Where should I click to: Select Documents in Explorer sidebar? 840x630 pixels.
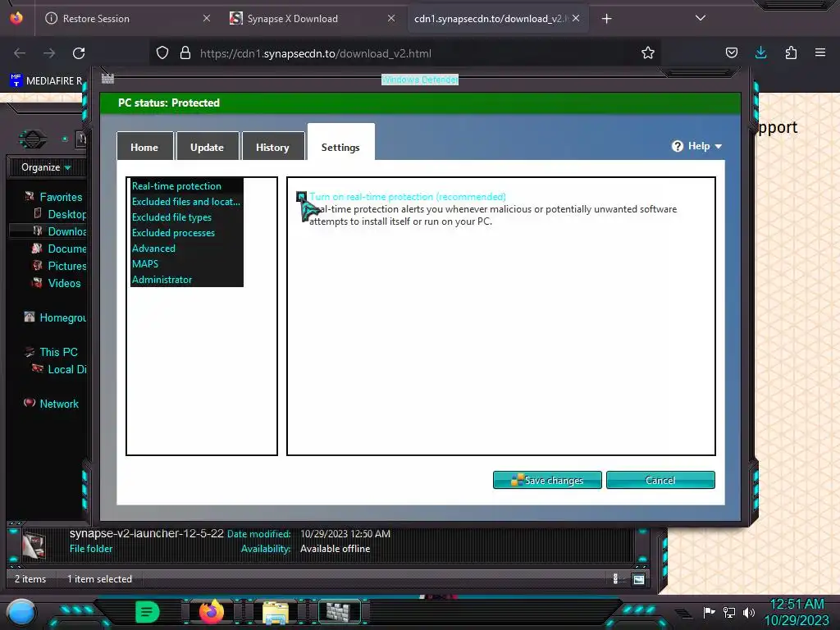tap(66, 249)
